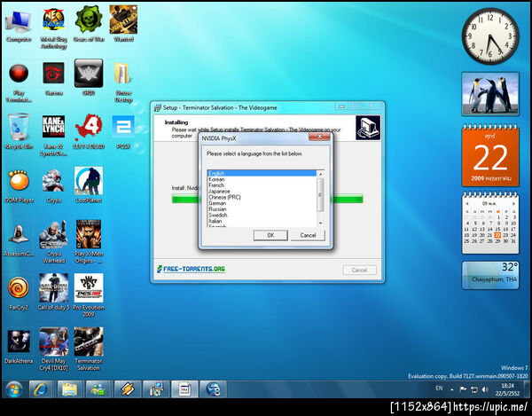Viewport: 532px width, 416px height.
Task: Click the penguins slideshow gadget
Action: point(490,94)
